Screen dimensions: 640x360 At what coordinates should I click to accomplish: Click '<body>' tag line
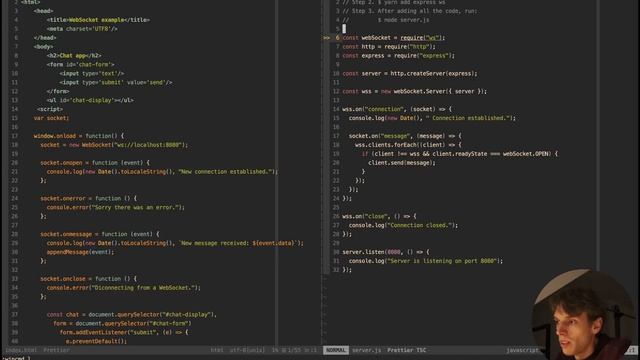coord(43,47)
